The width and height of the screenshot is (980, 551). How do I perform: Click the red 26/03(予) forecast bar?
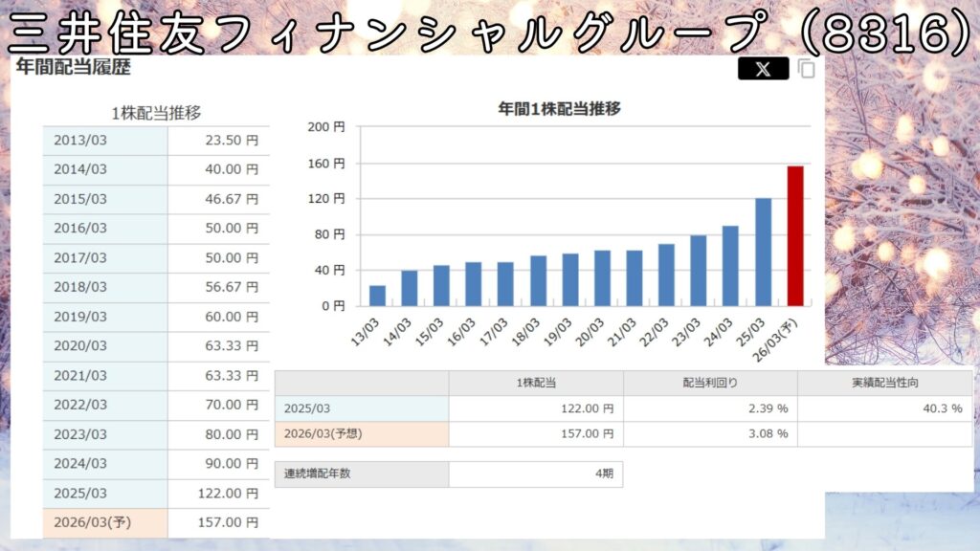tap(795, 235)
